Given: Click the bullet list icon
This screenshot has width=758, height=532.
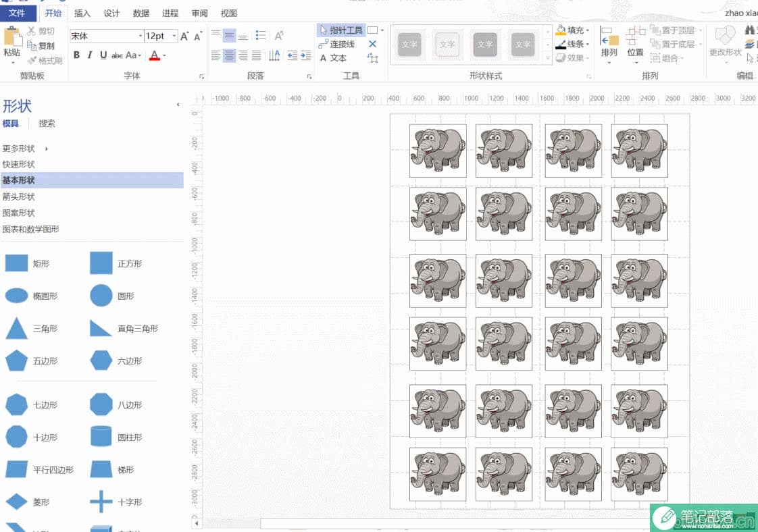Looking at the screenshot, I should click(x=261, y=35).
